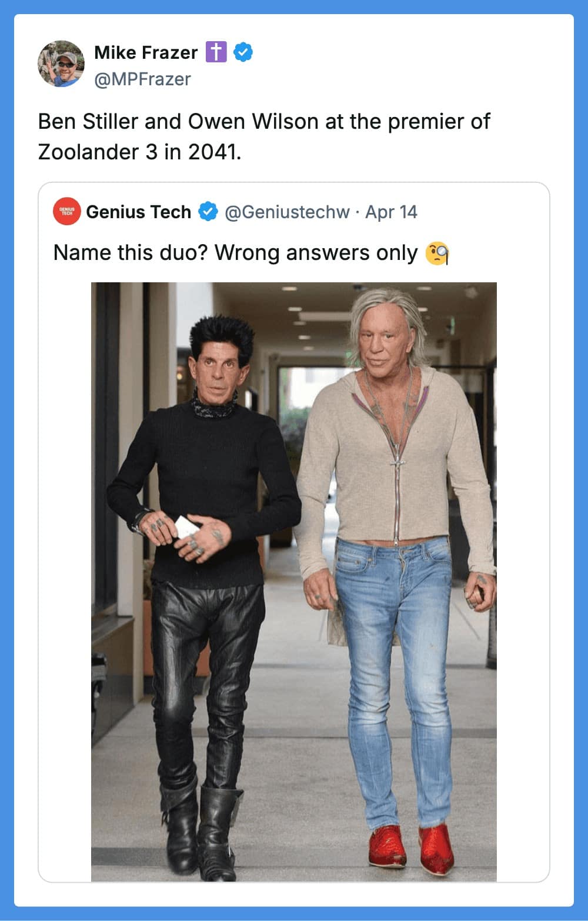Screen dimensions: 588x921
Task: Click the 'Zoolander 3 in 2041.' text line
Action: pos(140,152)
